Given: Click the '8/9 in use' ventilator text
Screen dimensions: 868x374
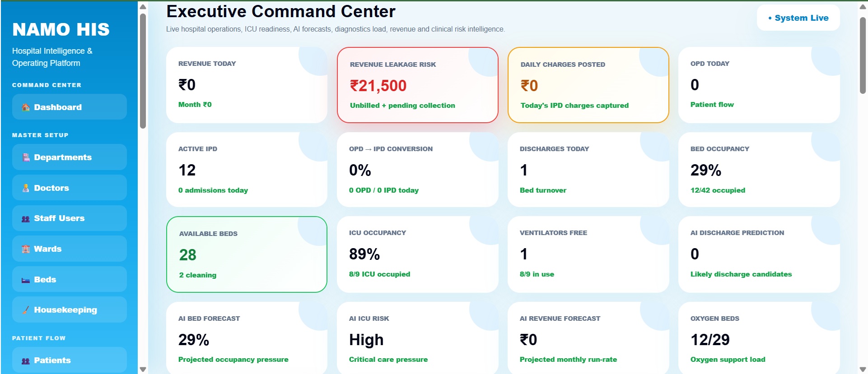Looking at the screenshot, I should pos(537,274).
